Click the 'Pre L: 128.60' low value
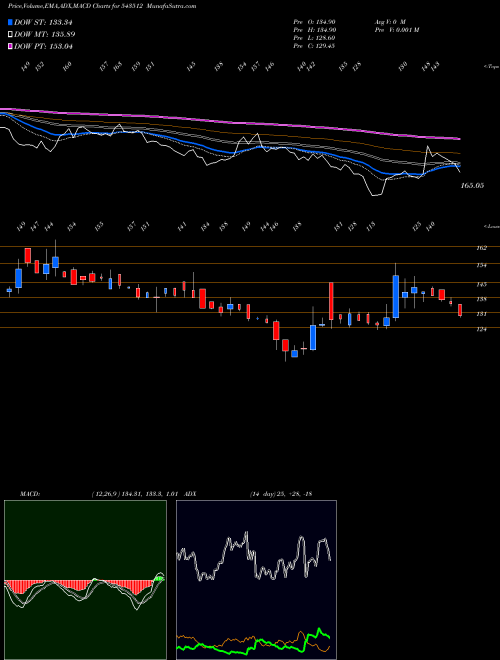The image size is (500, 660). coord(314,38)
